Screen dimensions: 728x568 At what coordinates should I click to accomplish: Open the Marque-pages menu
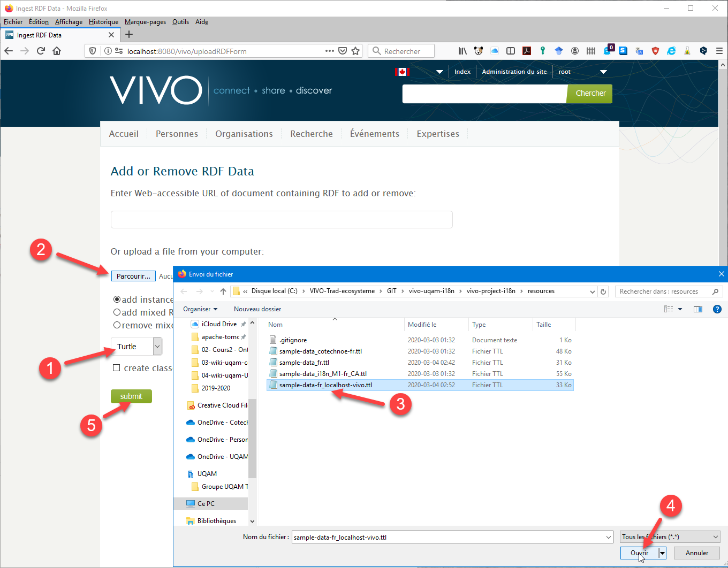coord(145,22)
